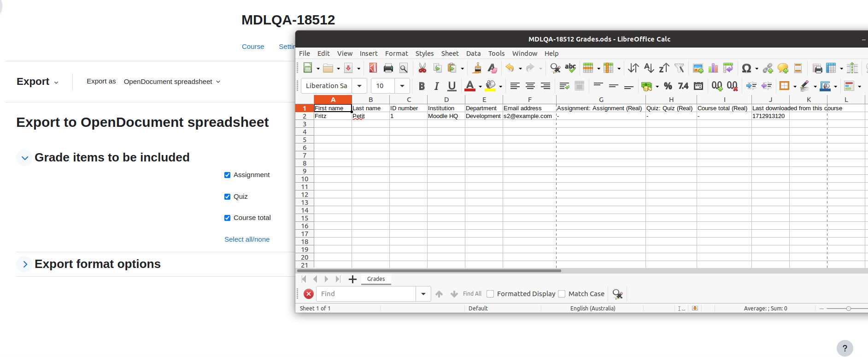Click the Add Decimal Place icon

[717, 86]
